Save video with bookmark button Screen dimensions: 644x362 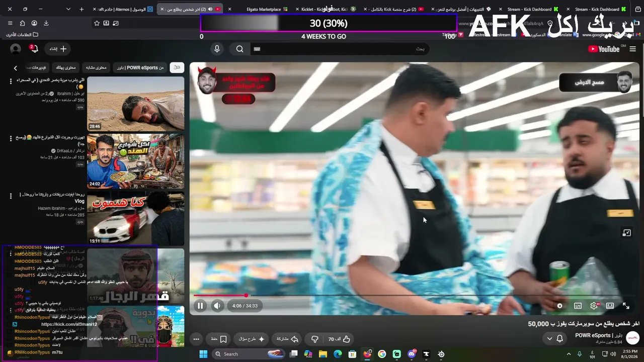[218, 339]
